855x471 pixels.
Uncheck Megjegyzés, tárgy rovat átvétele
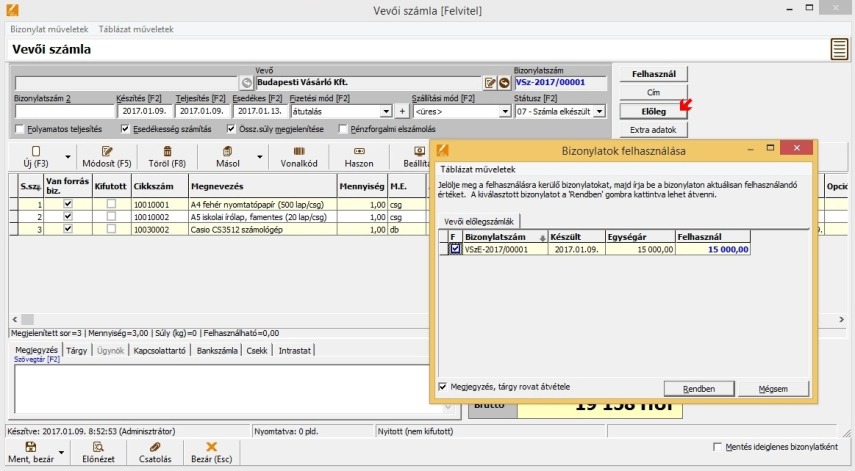pyautogui.click(x=443, y=386)
